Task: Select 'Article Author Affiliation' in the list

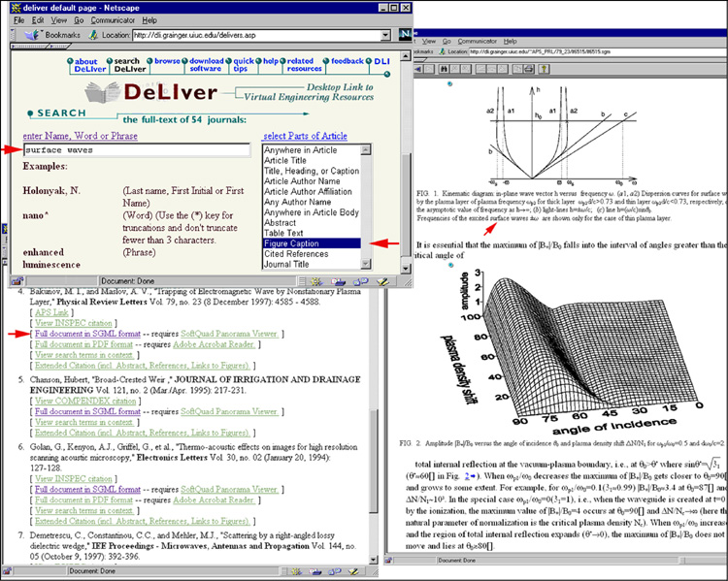Action: (x=312, y=191)
